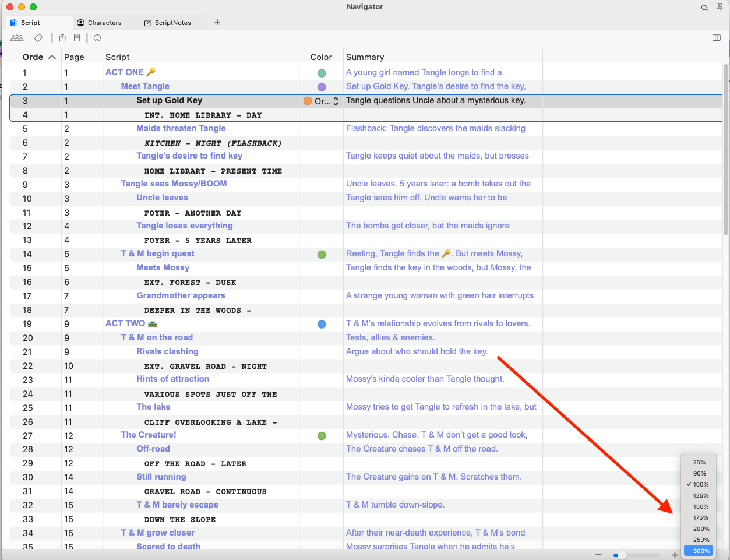Click the zoom slider thumb at bottom
The image size is (730, 560).
click(x=622, y=555)
